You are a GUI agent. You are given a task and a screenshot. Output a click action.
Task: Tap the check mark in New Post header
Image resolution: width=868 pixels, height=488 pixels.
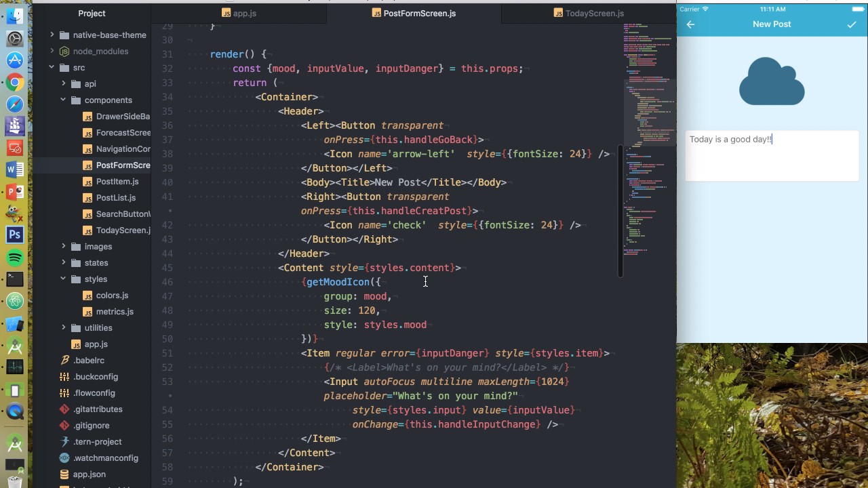852,24
